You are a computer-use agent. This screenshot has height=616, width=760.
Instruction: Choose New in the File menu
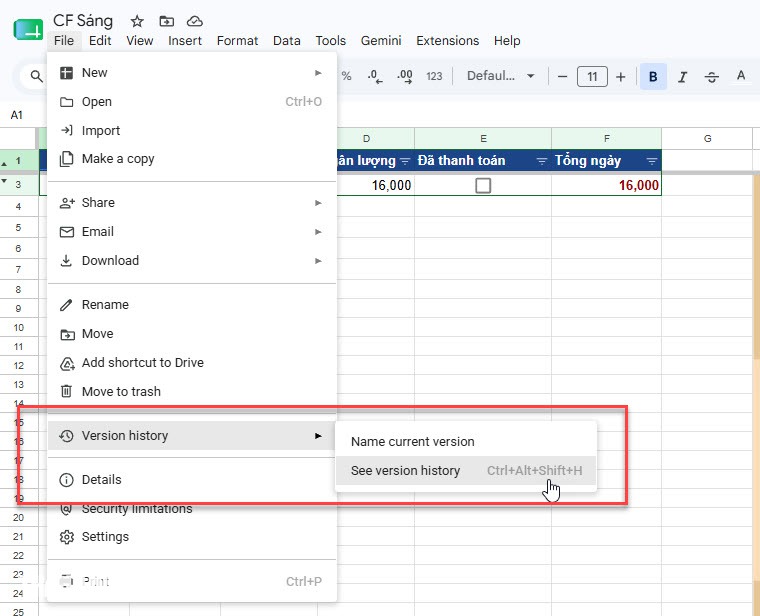(x=192, y=73)
